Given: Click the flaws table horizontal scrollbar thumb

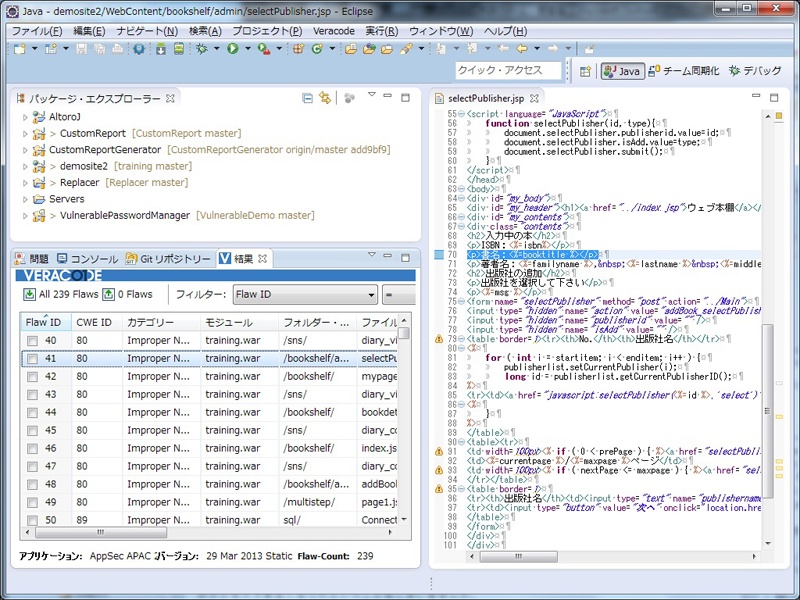Looking at the screenshot, I should (101, 533).
